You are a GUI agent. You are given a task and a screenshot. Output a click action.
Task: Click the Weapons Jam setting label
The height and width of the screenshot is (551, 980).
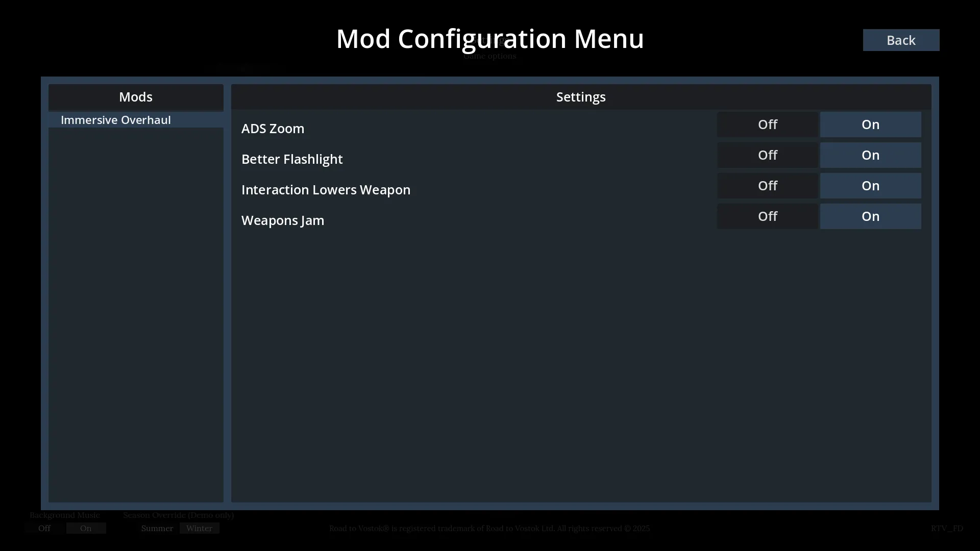[x=283, y=220]
